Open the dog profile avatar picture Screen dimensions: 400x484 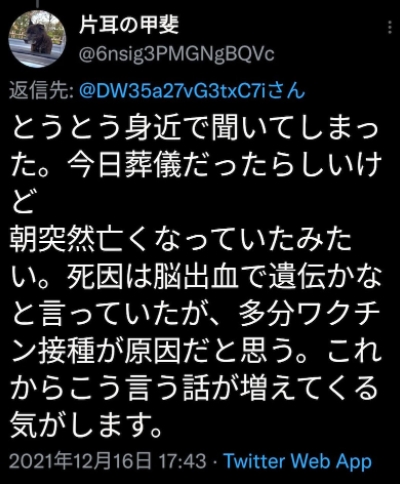(37, 39)
